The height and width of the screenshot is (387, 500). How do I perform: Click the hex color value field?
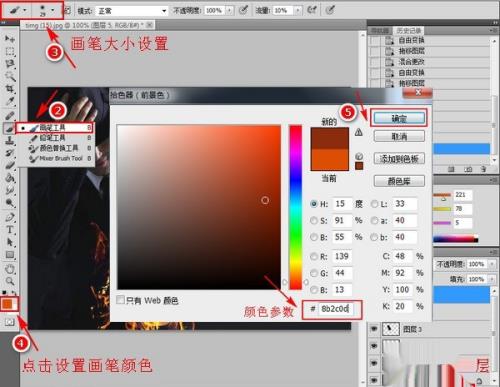(x=335, y=309)
